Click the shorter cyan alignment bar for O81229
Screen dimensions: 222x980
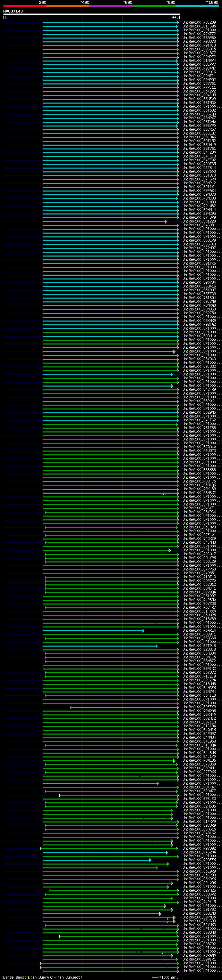[105, 221]
